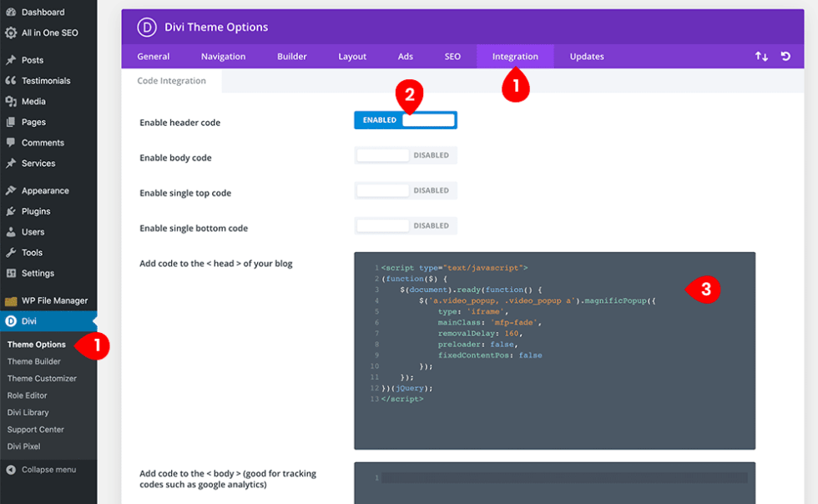This screenshot has width=818, height=504.
Task: Open the SEO tab
Action: tap(452, 56)
